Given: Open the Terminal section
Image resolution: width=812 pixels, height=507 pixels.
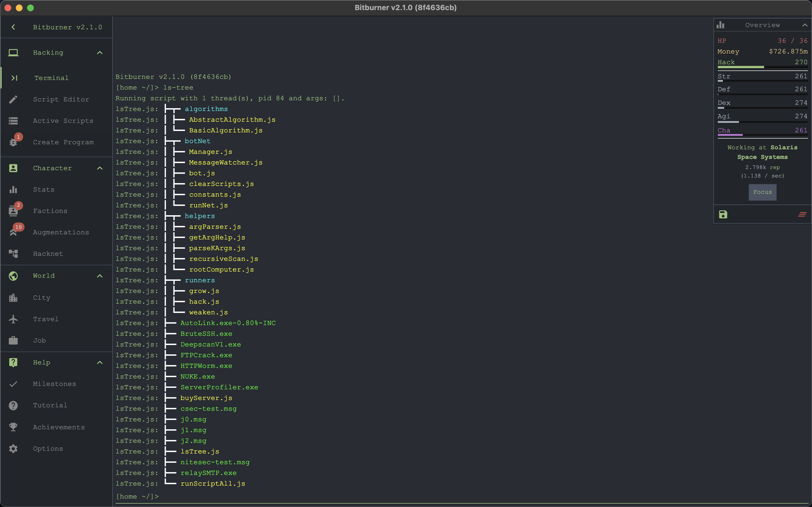Looking at the screenshot, I should 51,77.
